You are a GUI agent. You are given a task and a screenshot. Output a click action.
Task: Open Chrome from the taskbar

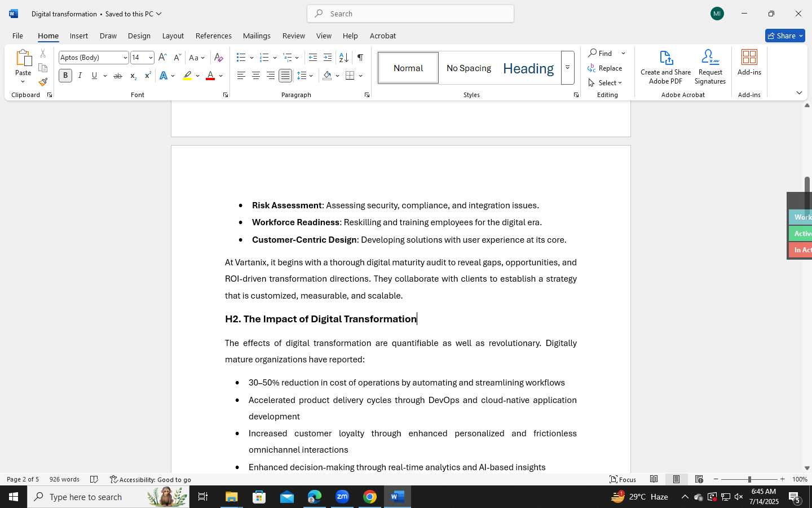click(370, 497)
